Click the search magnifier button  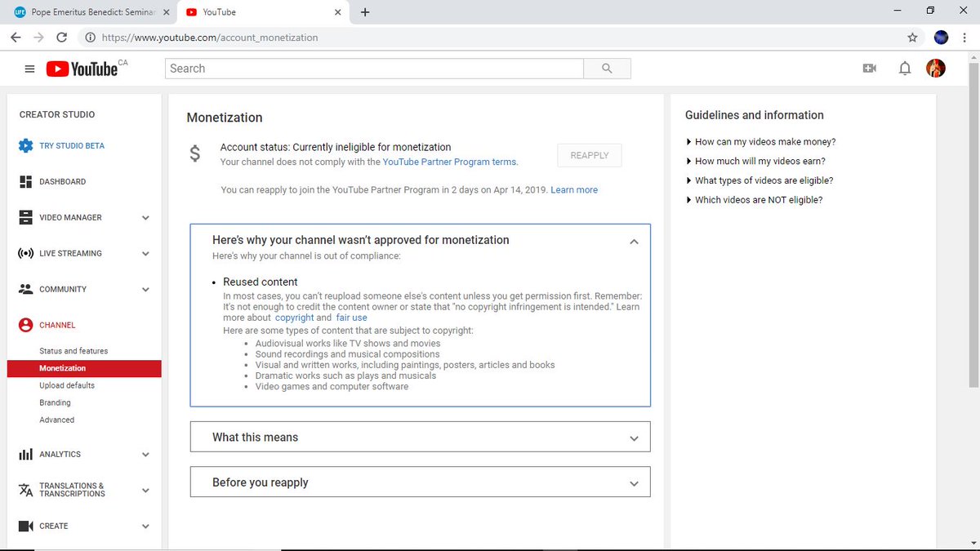[x=607, y=69]
